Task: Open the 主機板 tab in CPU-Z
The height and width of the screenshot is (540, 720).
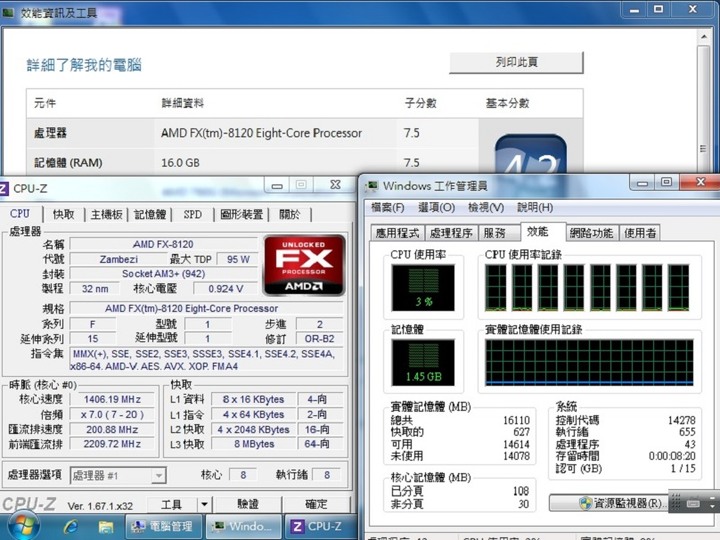Action: [107, 214]
